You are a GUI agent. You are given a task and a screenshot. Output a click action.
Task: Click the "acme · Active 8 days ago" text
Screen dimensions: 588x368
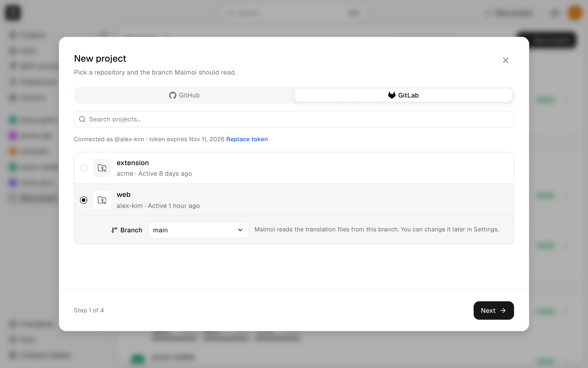point(154,173)
